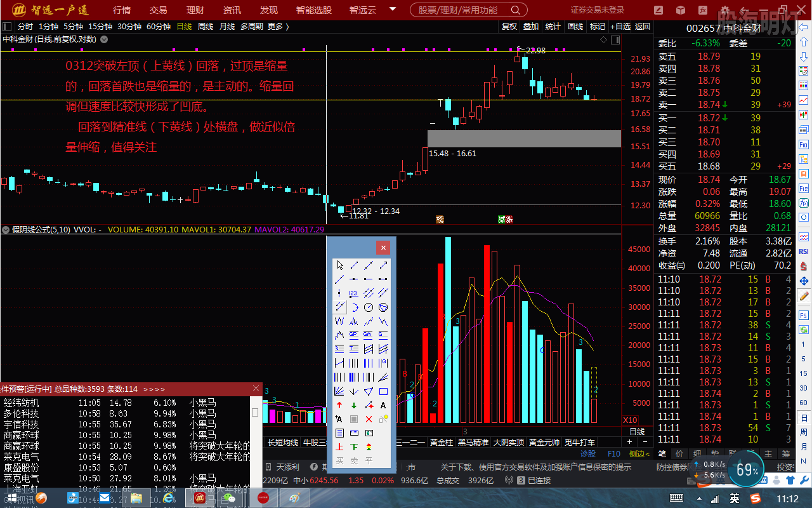Click the red X delete drawing tool
The height and width of the screenshot is (508, 812).
(369, 419)
